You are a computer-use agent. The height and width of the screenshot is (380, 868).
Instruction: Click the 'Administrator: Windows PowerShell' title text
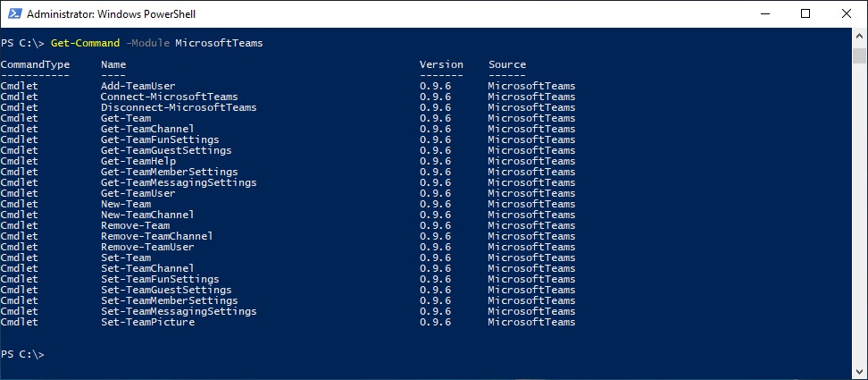pyautogui.click(x=111, y=13)
